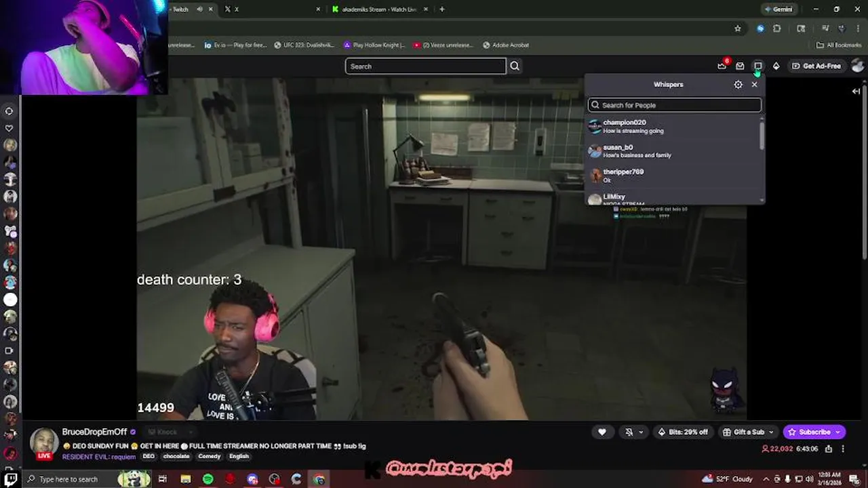Screen dimensions: 868x488
Task: Click the Twitch search magnifier button
Action: 515,66
